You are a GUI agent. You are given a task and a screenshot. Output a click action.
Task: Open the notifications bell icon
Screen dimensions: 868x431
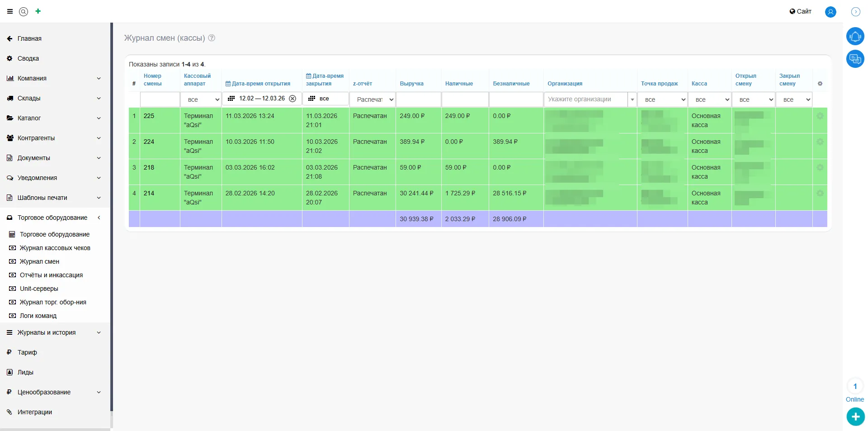coord(854,36)
